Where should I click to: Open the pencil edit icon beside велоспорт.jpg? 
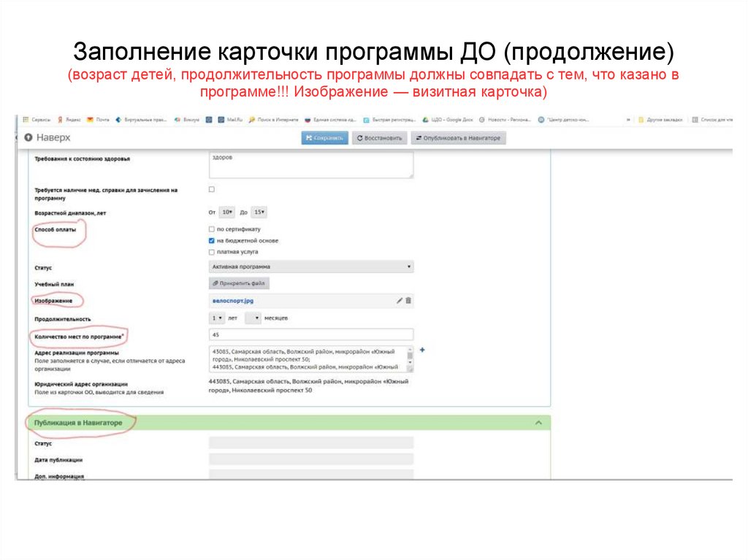399,300
